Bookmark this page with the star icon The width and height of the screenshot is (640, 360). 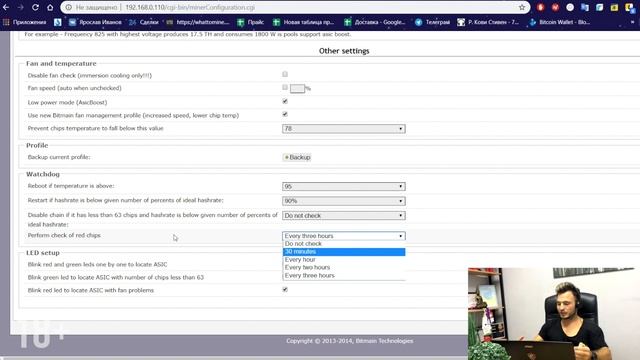[x=522, y=7]
